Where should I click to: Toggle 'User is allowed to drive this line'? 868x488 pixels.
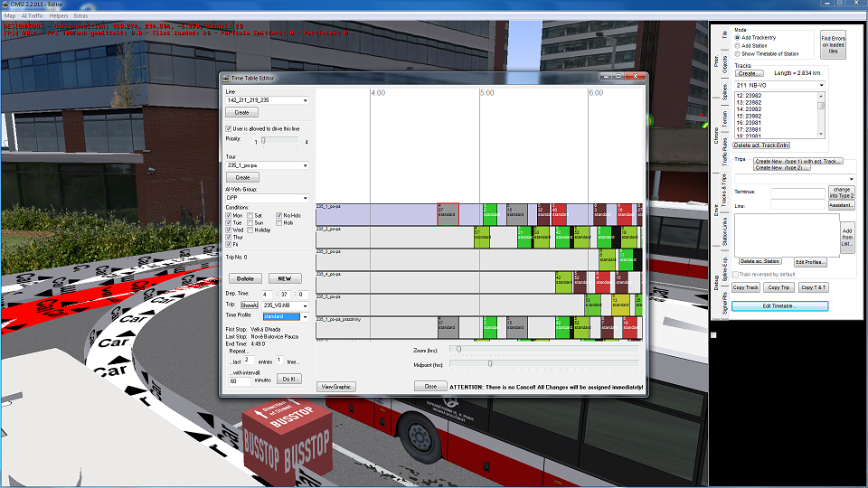point(228,129)
